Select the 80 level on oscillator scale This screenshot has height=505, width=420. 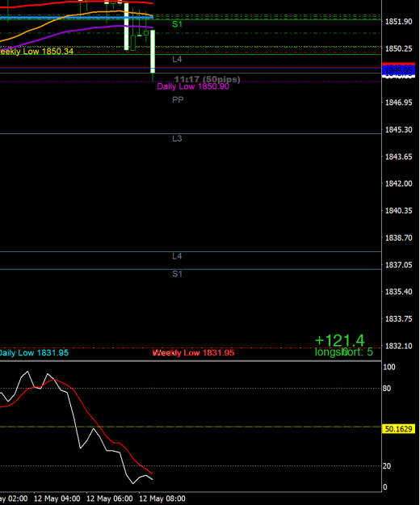(x=387, y=389)
